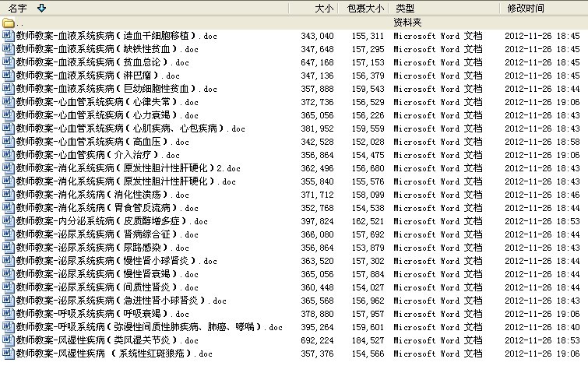
Task: Sort by the 包裹大小 column header
Action: coord(365,8)
